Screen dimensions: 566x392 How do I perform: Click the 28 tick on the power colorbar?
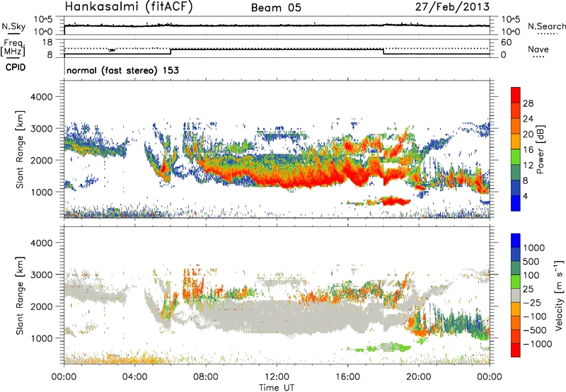coord(528,103)
